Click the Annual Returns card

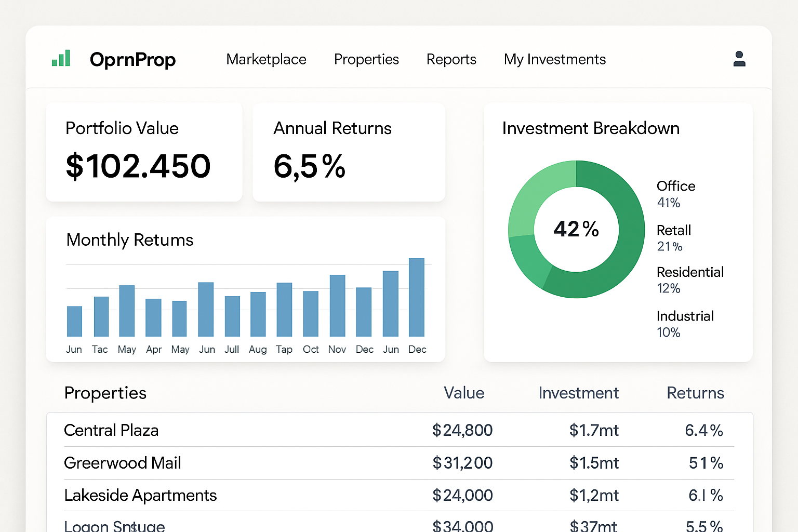click(349, 152)
